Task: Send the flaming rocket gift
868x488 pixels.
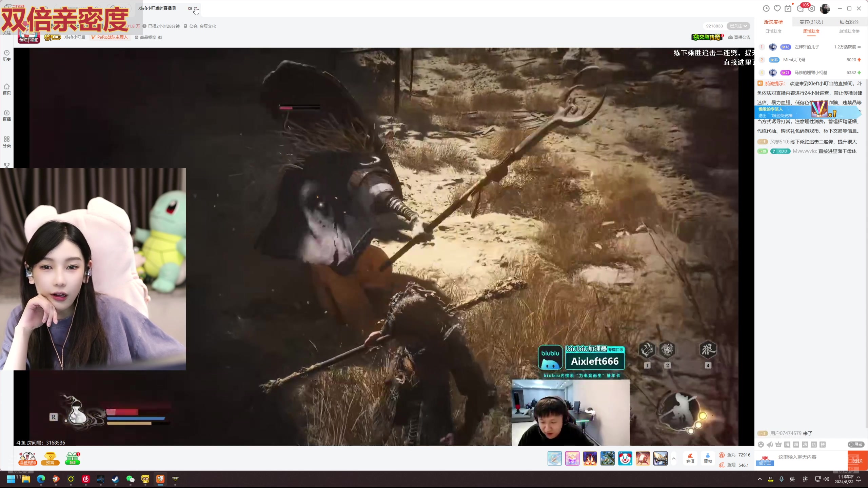Action: click(590, 459)
